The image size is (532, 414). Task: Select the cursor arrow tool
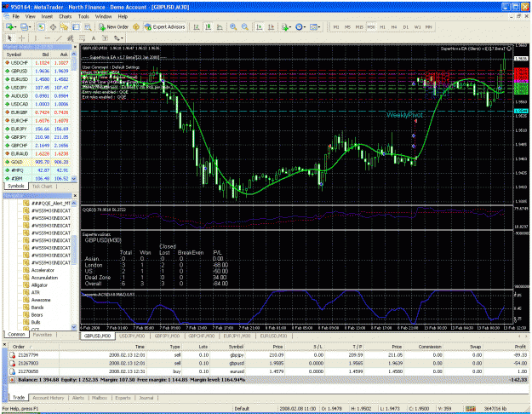click(9, 38)
